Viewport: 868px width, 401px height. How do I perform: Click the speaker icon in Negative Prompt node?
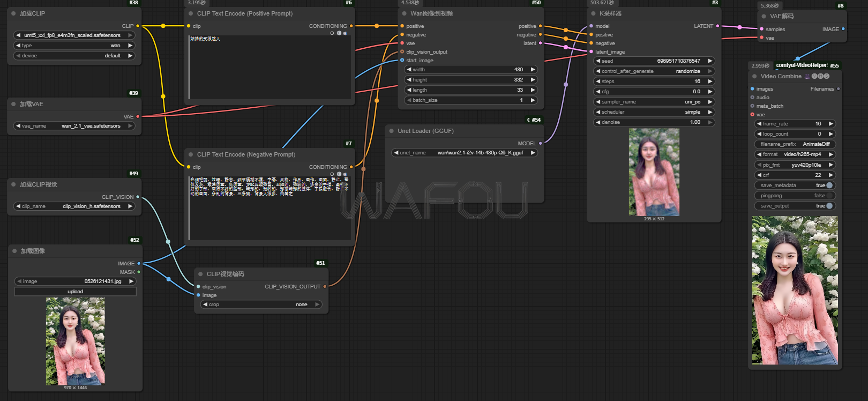tap(345, 174)
